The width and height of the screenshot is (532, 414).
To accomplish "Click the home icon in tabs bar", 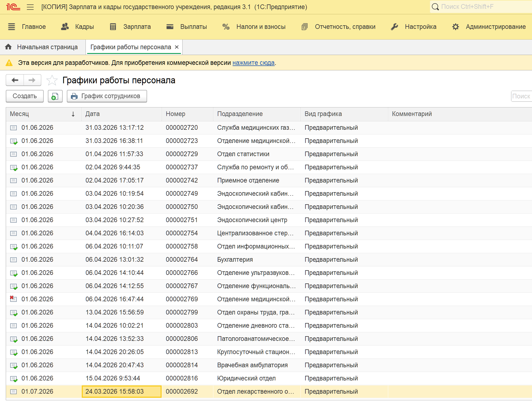I will point(9,47).
